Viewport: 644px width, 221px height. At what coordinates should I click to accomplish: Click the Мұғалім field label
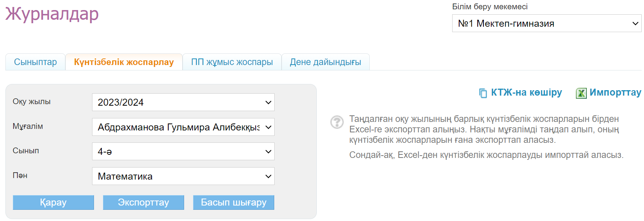point(28,126)
